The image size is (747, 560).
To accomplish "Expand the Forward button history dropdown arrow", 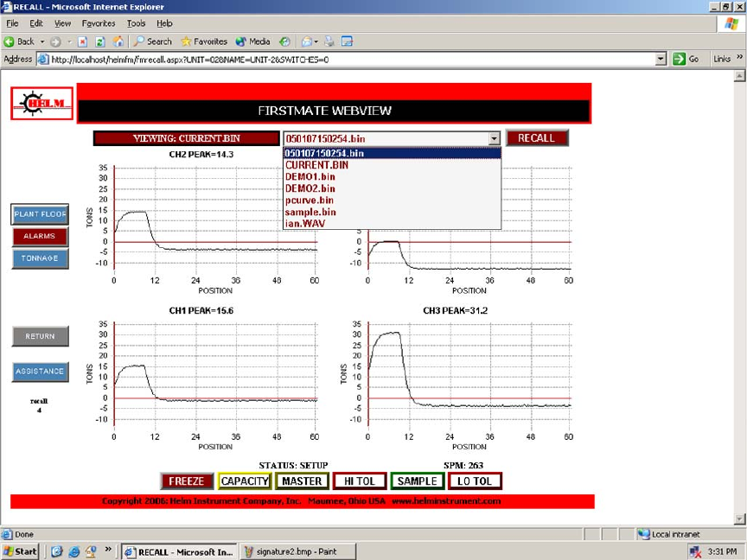I will click(69, 41).
